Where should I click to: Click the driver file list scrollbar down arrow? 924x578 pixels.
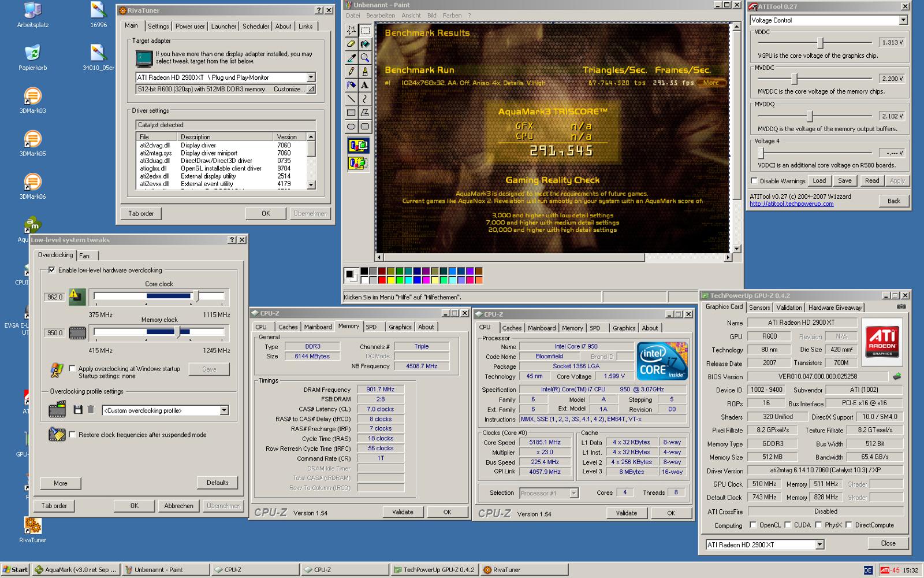click(311, 184)
